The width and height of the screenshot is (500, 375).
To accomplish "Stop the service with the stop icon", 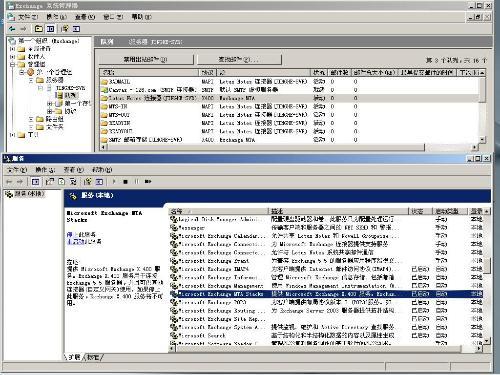I will [x=125, y=182].
